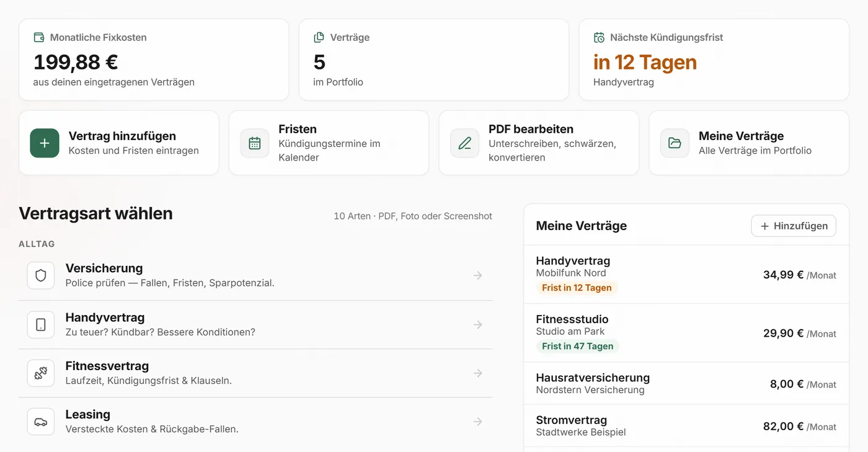The height and width of the screenshot is (452, 868).
Task: Click the pencil icon beside PDF bearbeiten
Action: click(x=465, y=143)
